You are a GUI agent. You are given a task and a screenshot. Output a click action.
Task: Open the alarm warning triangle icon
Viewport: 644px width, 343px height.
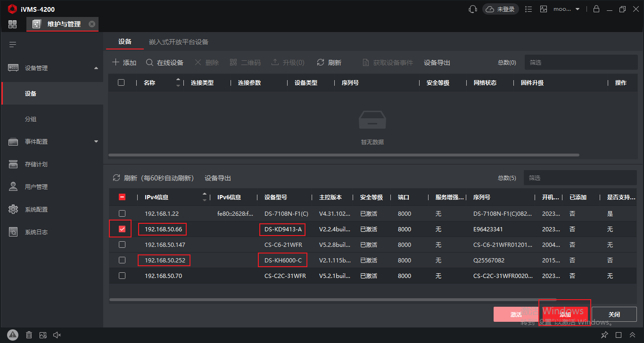click(13, 335)
